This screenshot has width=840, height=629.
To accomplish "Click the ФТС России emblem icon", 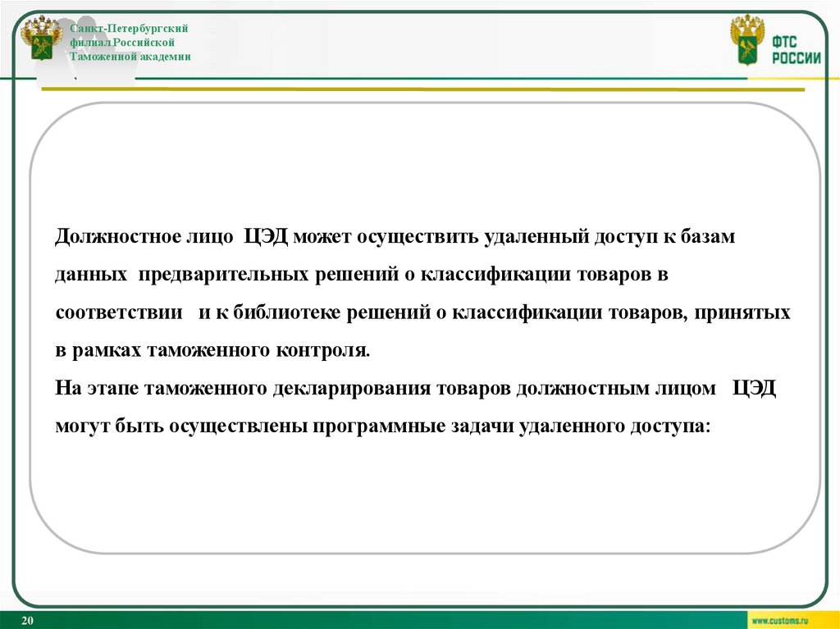I will (x=747, y=39).
